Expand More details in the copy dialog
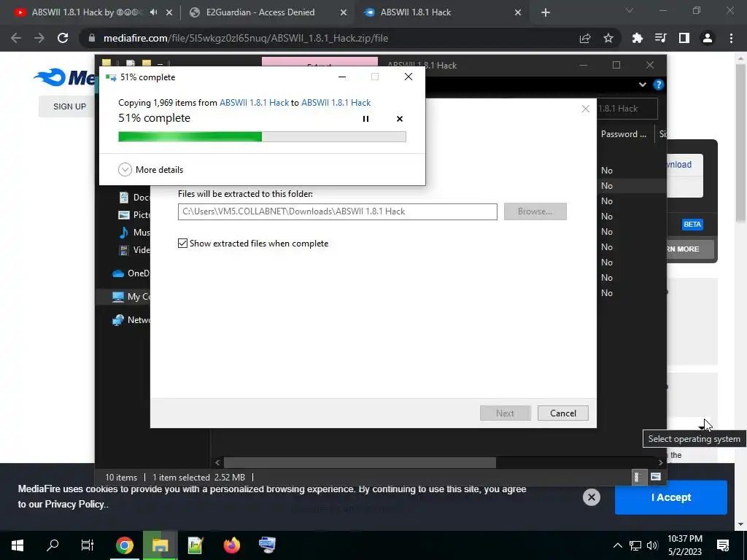 click(x=150, y=169)
